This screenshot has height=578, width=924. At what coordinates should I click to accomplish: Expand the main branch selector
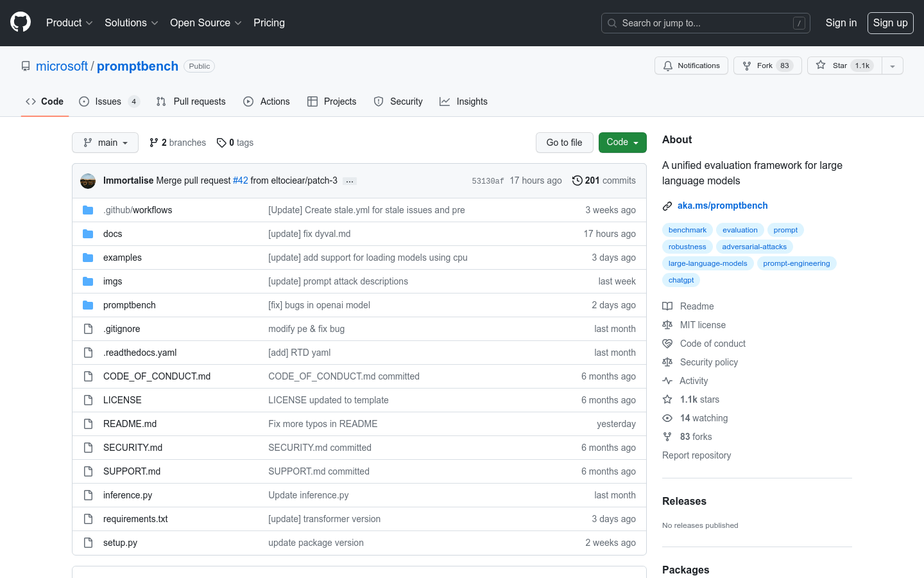click(x=105, y=142)
